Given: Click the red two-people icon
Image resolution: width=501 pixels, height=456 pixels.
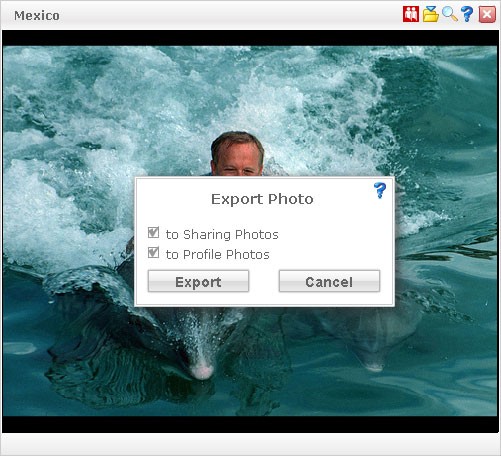Looking at the screenshot, I should 411,14.
